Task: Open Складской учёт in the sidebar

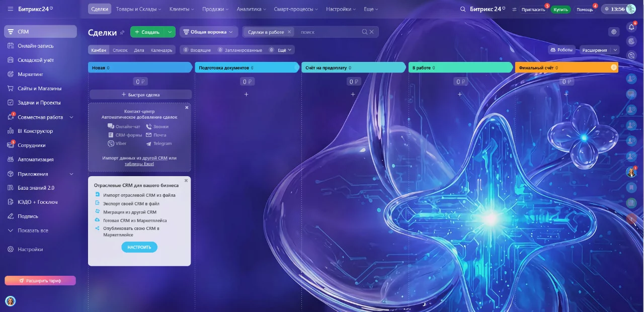Action: point(35,60)
